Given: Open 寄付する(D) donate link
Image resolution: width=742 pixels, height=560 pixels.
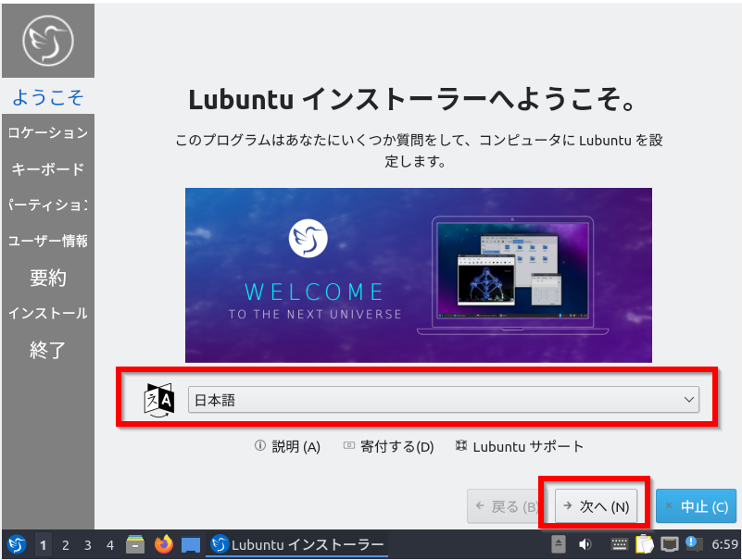Looking at the screenshot, I should point(388,446).
